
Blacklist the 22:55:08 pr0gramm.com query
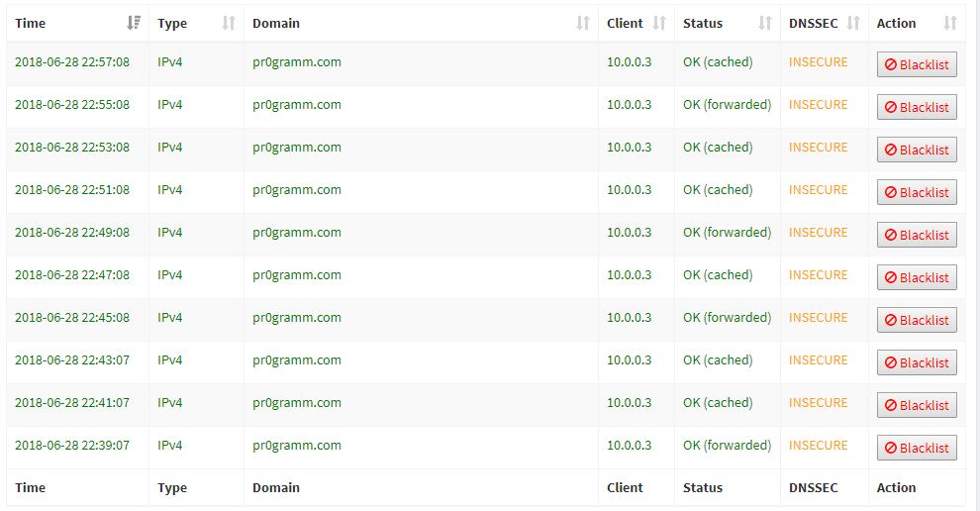click(x=917, y=107)
